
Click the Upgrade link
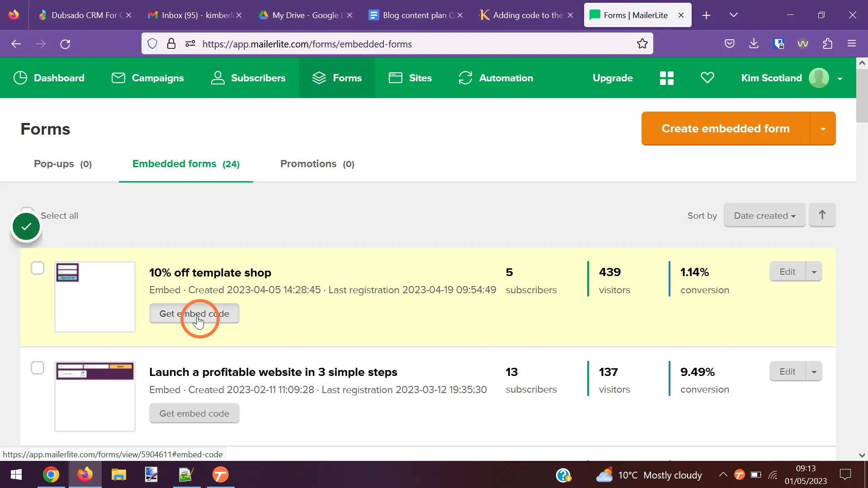coord(613,78)
